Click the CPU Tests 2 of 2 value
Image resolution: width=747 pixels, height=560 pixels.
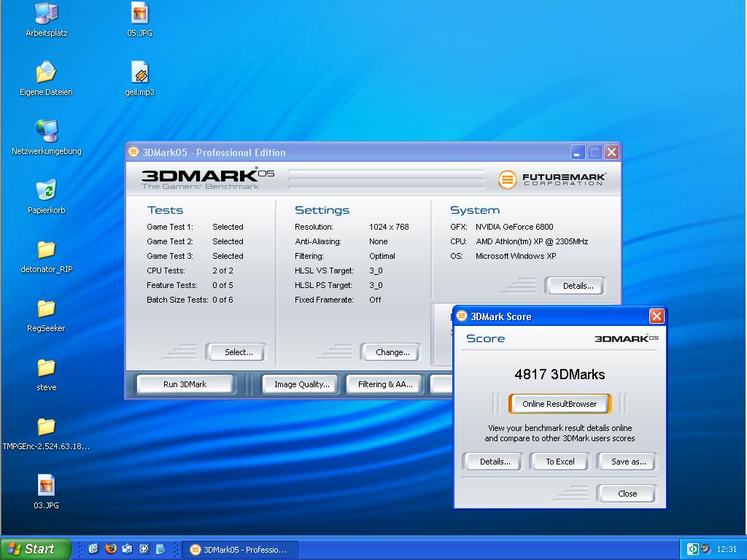pos(222,271)
